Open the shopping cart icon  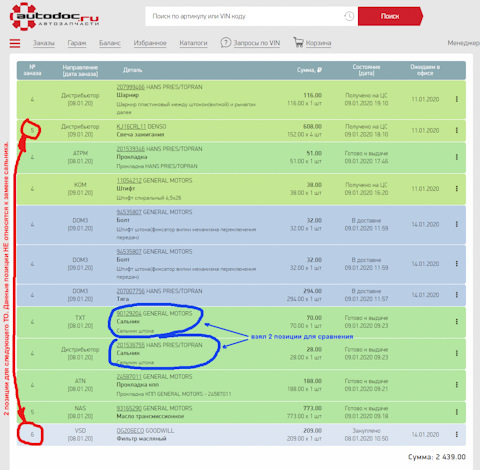pos(298,43)
